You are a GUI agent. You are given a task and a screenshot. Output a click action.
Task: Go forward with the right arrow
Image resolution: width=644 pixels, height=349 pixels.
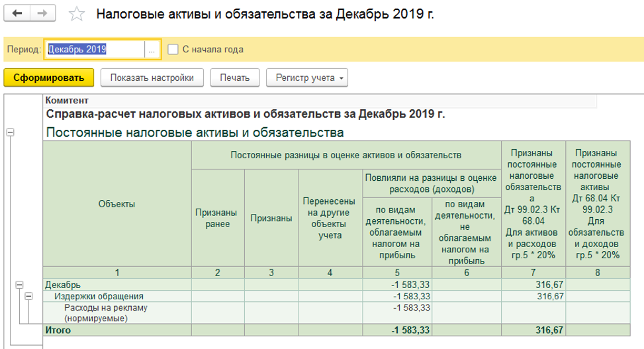click(x=42, y=13)
